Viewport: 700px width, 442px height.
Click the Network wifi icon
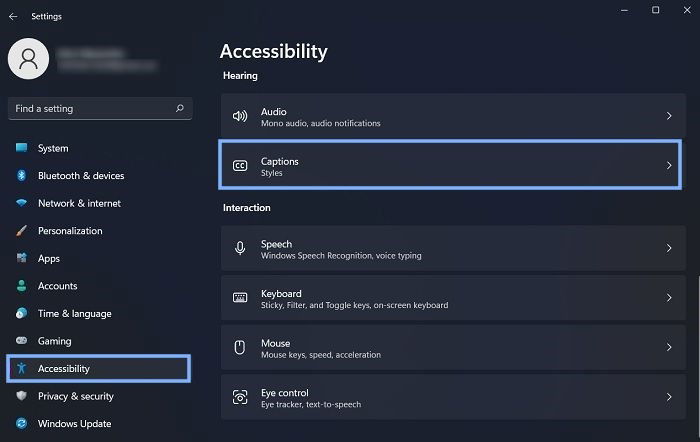(21, 203)
